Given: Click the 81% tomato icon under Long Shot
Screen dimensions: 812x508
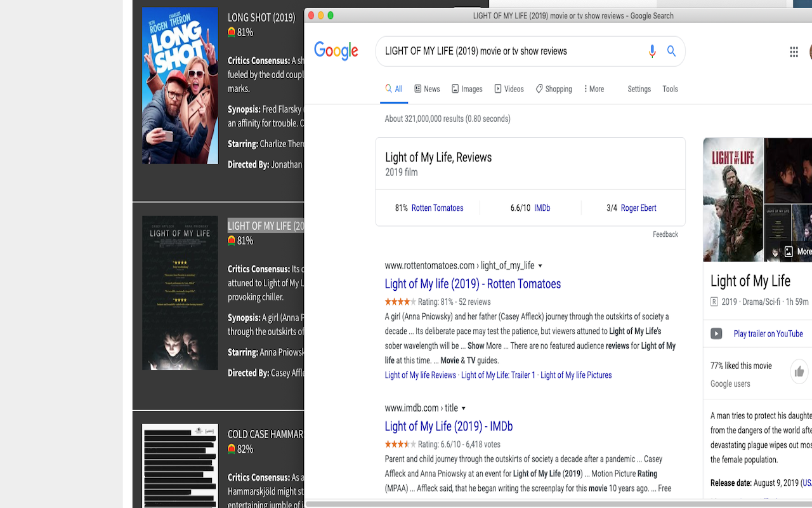Looking at the screenshot, I should tap(232, 32).
